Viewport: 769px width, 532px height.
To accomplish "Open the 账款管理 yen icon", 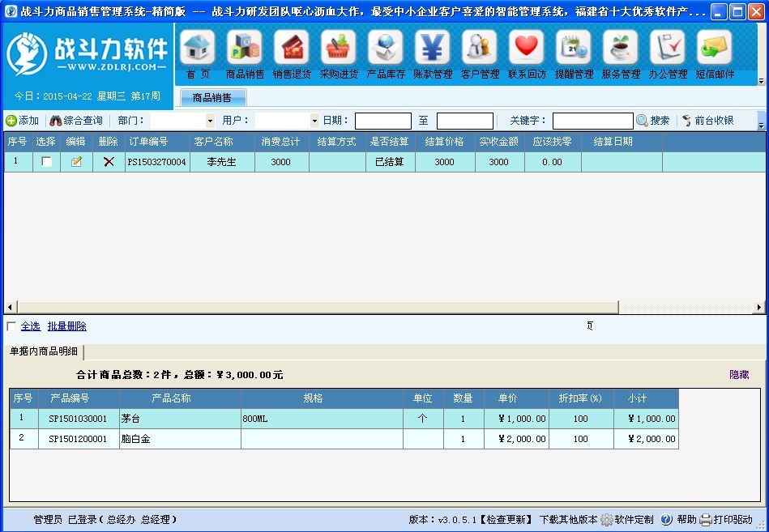I will (433, 48).
